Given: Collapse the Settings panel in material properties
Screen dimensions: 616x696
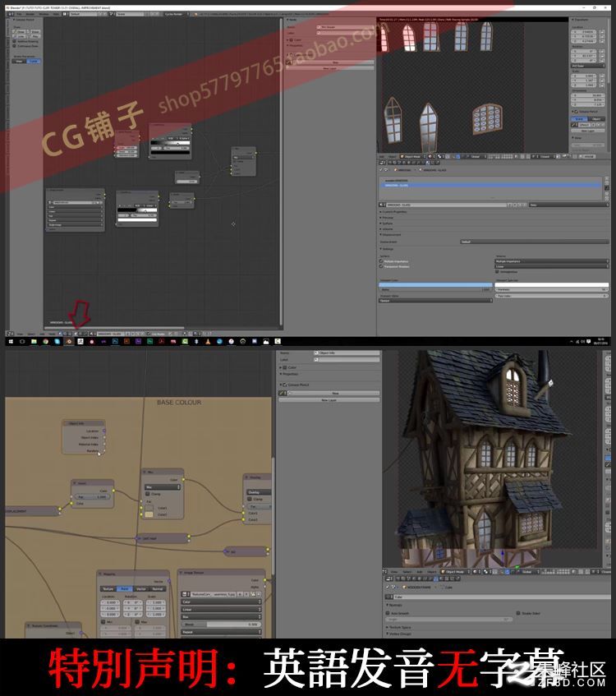Looking at the screenshot, I should [x=387, y=249].
